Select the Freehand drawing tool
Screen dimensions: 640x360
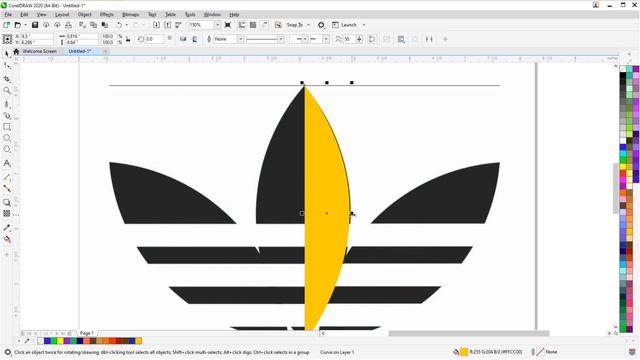(7, 104)
